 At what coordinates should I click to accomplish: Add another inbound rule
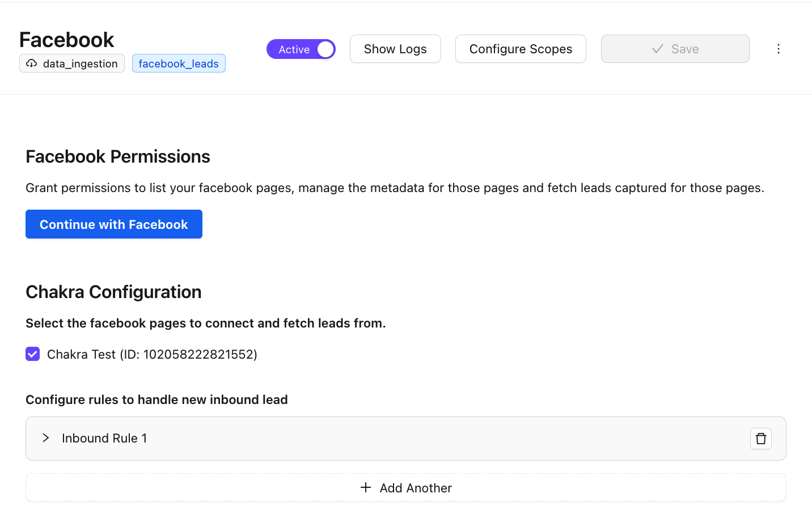click(406, 488)
